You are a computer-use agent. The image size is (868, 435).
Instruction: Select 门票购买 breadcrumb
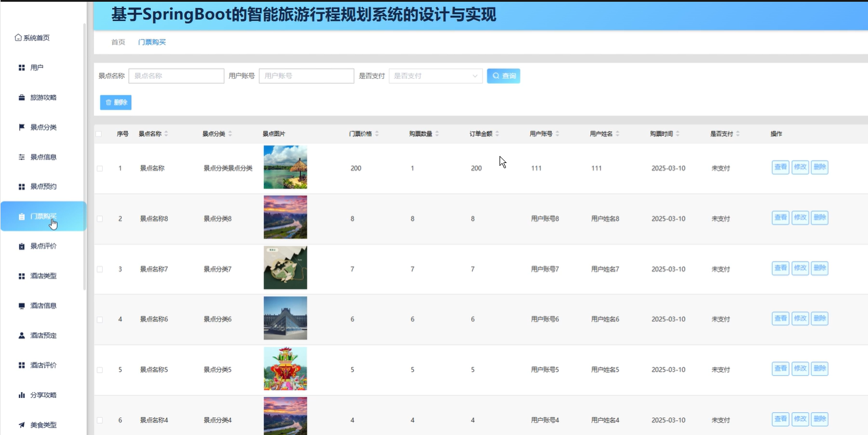coord(152,42)
